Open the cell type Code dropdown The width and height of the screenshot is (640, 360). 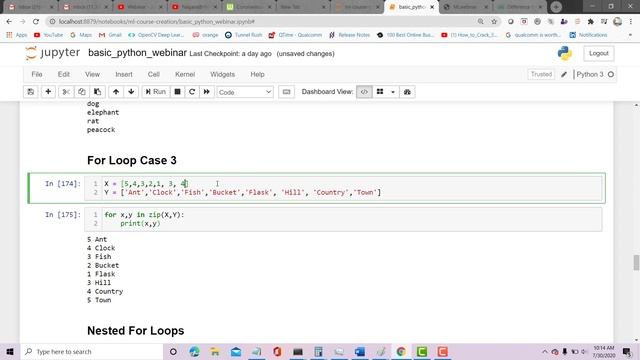click(245, 92)
